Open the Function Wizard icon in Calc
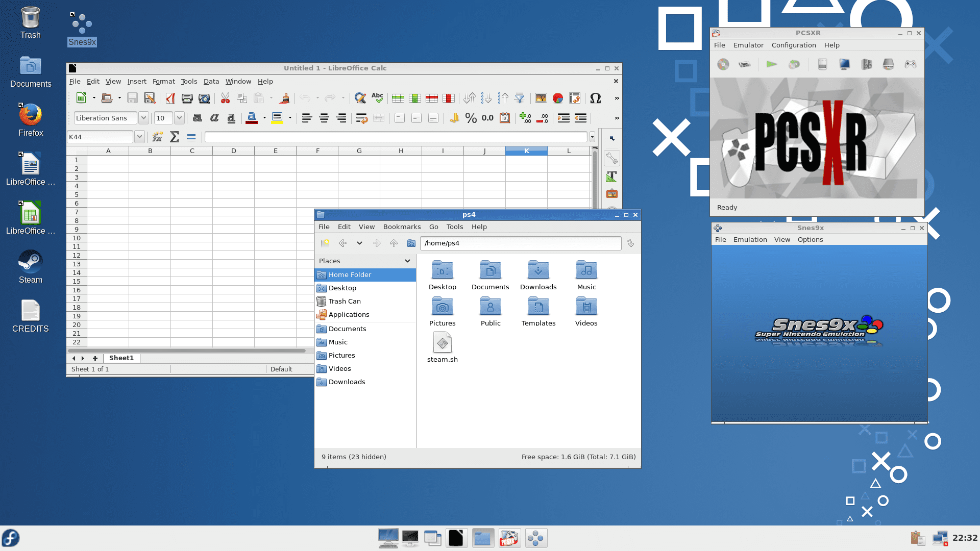Screen dimensions: 980x551 pos(157,137)
